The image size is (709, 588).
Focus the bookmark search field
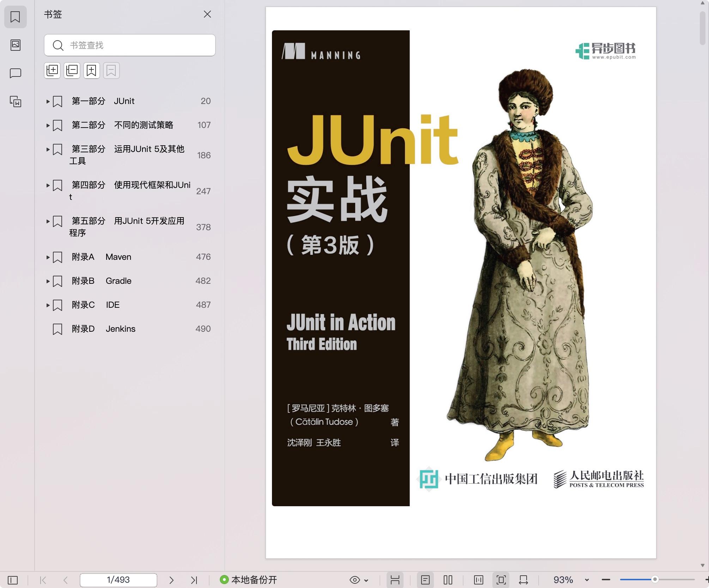pyautogui.click(x=129, y=45)
